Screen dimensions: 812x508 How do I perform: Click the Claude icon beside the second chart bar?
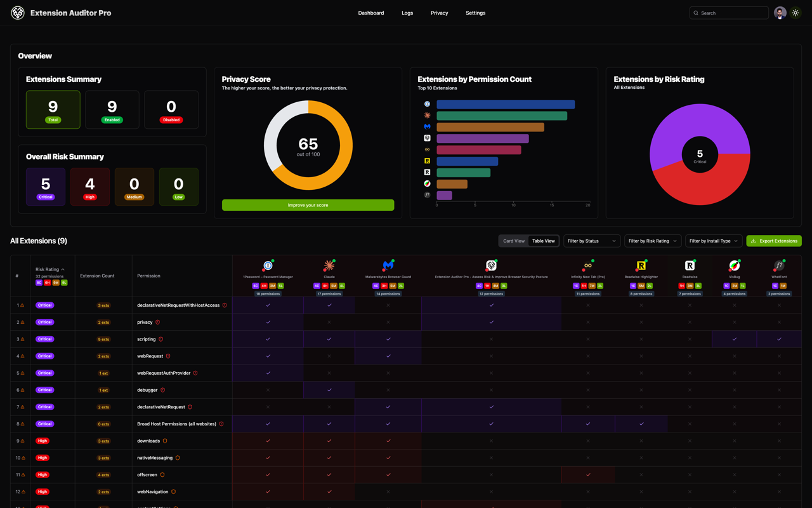click(x=427, y=116)
